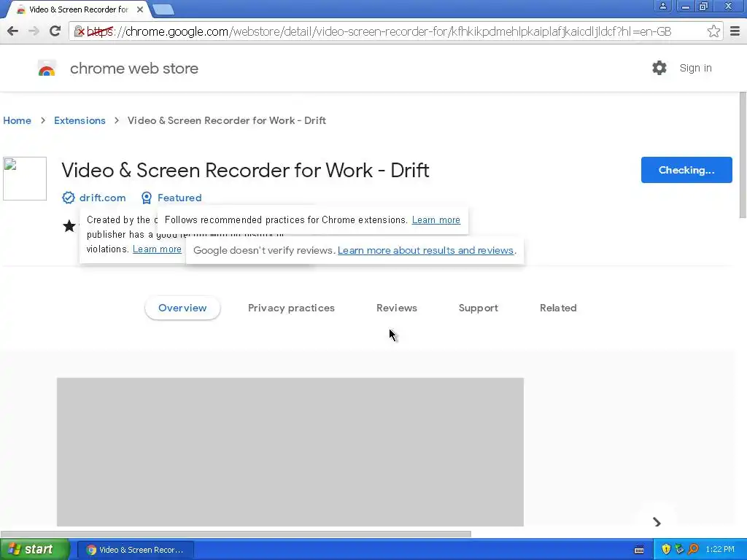Click the browser forward arrow

pyautogui.click(x=34, y=31)
